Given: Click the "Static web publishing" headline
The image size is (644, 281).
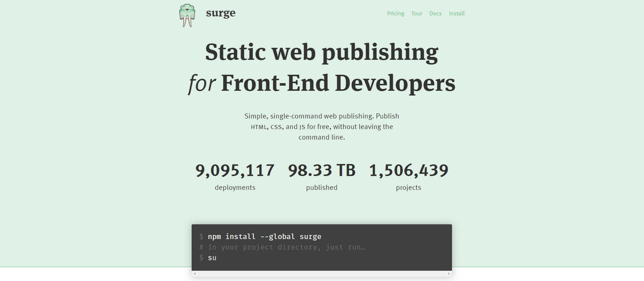Looking at the screenshot, I should tap(322, 52).
